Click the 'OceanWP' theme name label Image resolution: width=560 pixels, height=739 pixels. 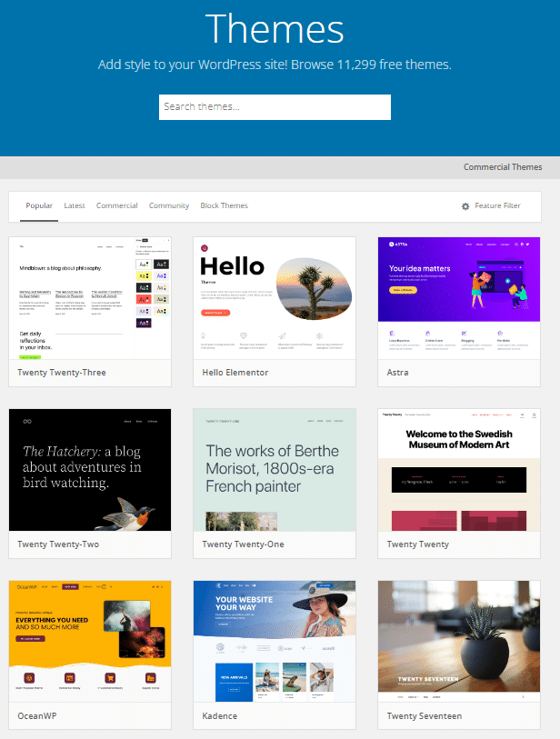click(37, 716)
